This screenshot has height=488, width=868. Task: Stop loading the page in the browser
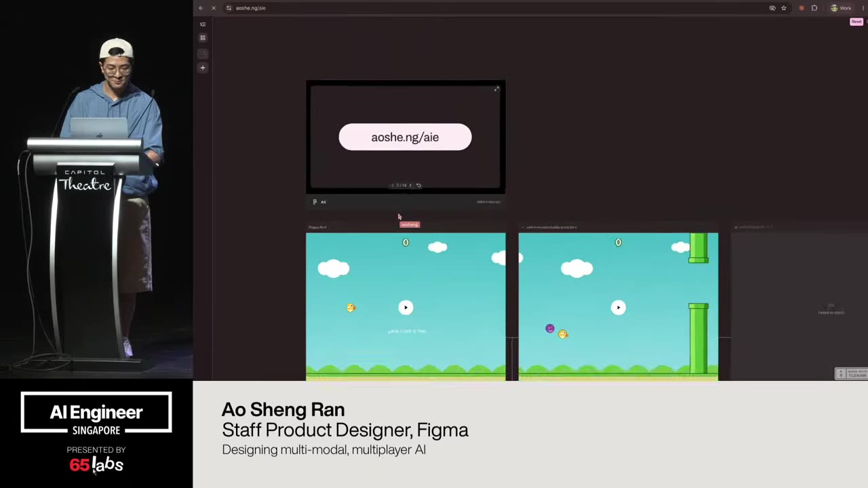coord(213,8)
